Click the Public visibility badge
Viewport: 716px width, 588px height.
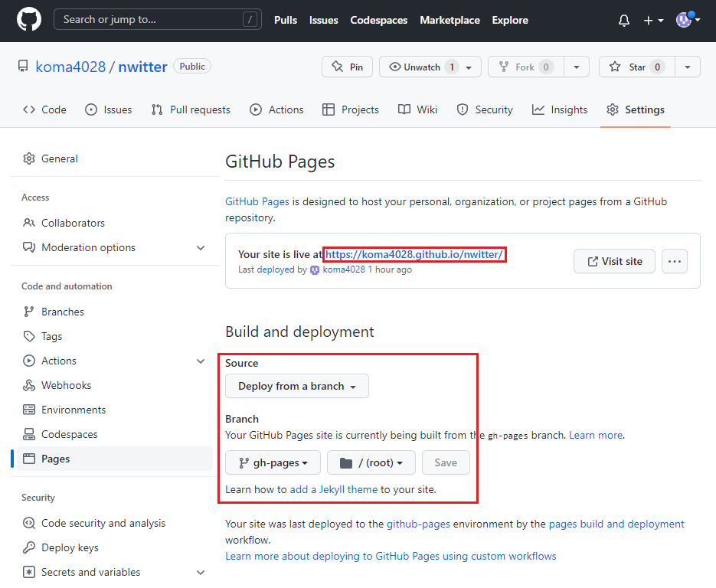[192, 66]
